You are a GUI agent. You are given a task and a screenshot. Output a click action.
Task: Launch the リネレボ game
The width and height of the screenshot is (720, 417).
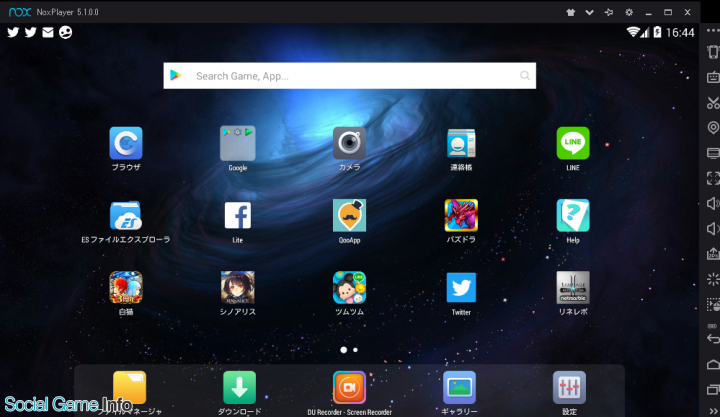(573, 287)
